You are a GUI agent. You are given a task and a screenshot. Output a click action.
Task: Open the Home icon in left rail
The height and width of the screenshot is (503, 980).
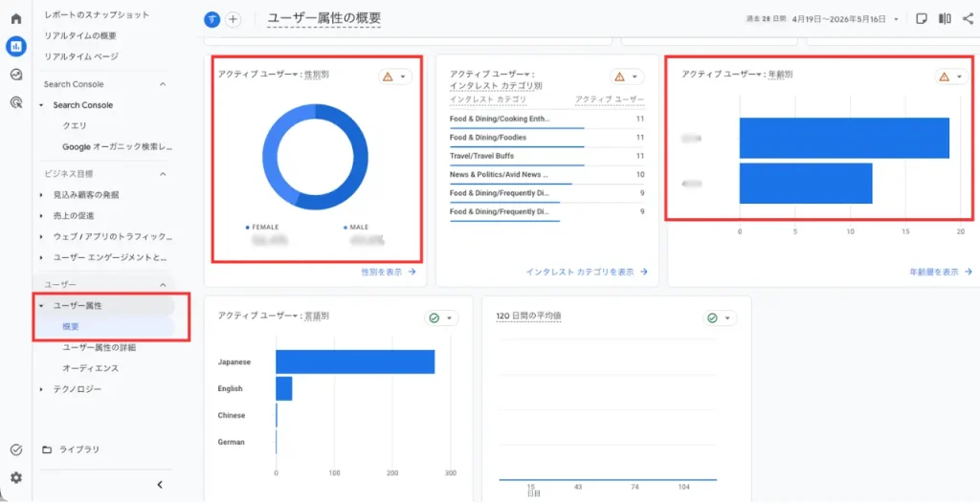point(16,19)
